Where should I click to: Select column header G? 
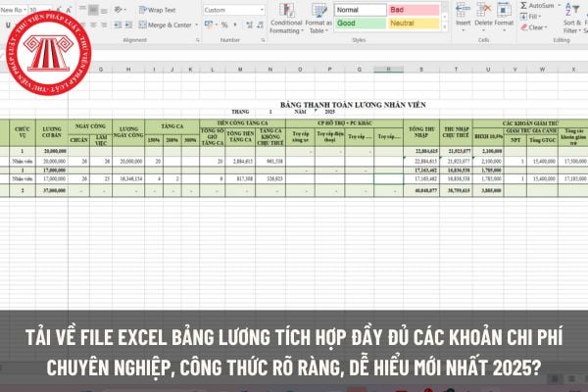coord(101,70)
